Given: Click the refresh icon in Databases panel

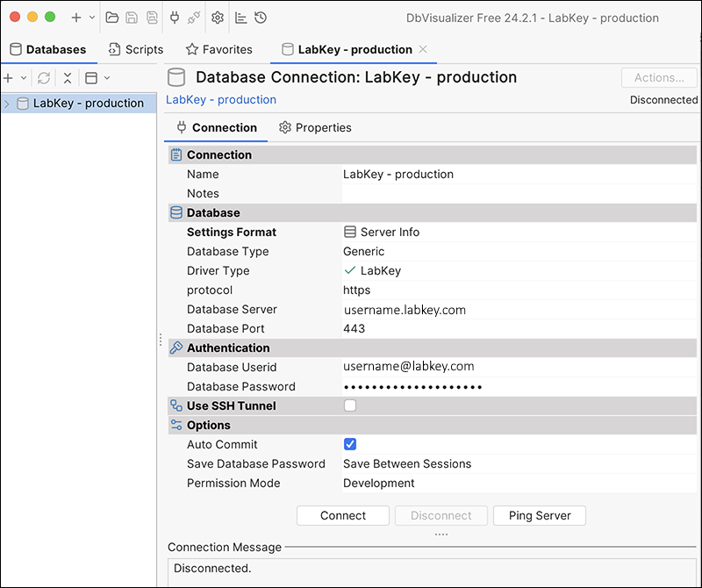Looking at the screenshot, I should point(44,78).
